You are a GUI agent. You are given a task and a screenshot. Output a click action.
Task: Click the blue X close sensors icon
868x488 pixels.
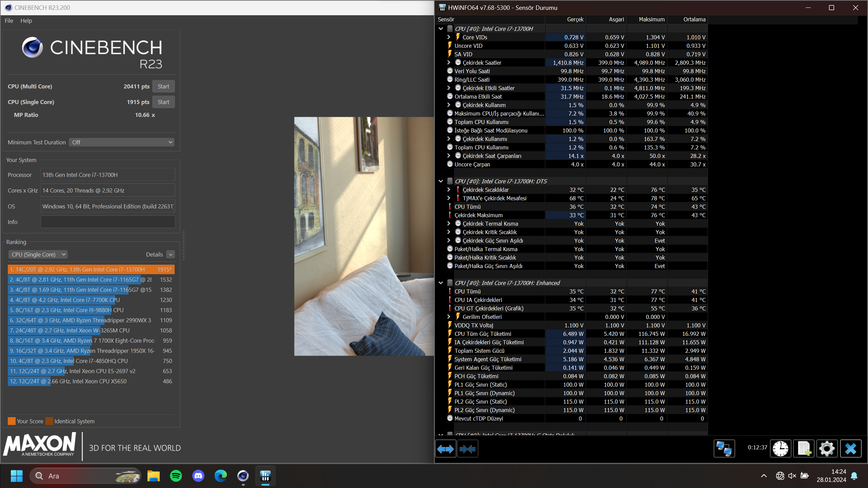tap(851, 449)
